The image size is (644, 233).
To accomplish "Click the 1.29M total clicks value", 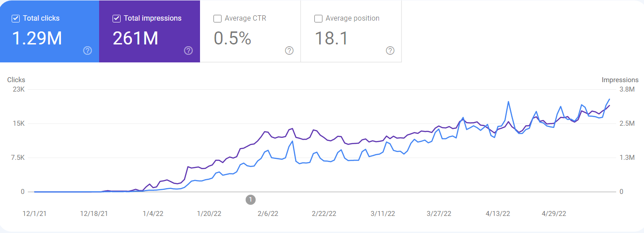I will point(37,39).
